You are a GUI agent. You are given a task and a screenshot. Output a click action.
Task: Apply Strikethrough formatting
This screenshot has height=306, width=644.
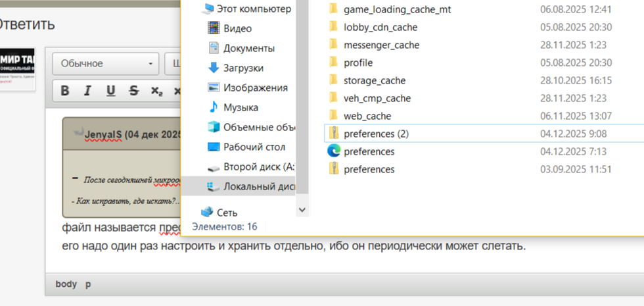coord(133,91)
